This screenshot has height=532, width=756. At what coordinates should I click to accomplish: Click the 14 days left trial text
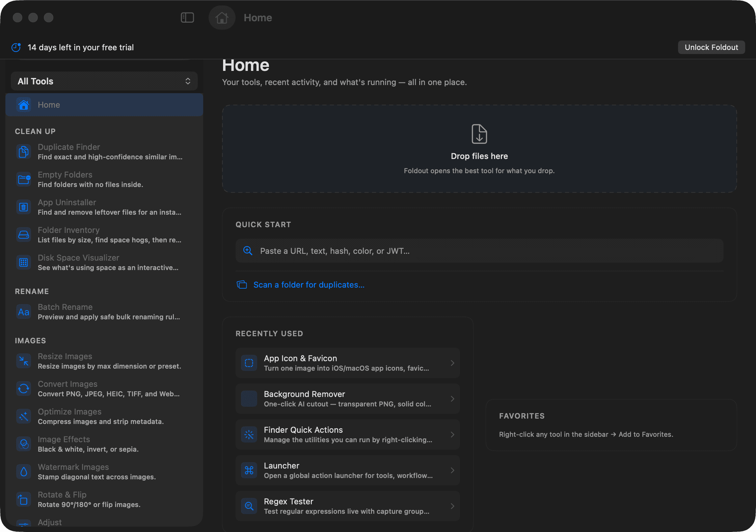[x=81, y=47]
